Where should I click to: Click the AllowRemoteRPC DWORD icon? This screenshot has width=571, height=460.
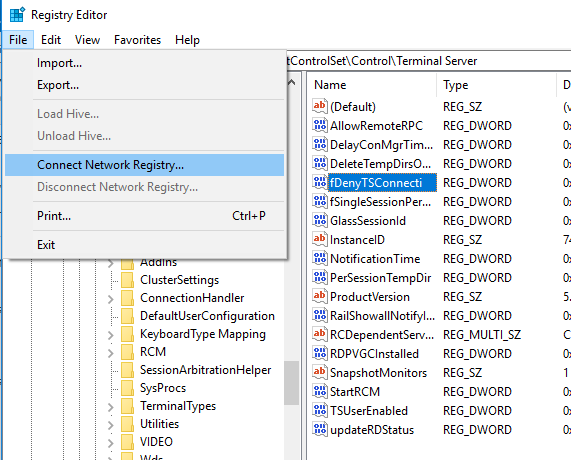(320, 125)
